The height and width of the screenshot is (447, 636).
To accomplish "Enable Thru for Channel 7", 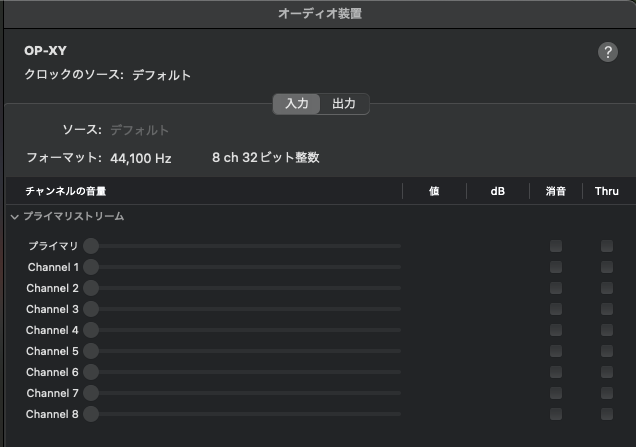I will pos(607,393).
